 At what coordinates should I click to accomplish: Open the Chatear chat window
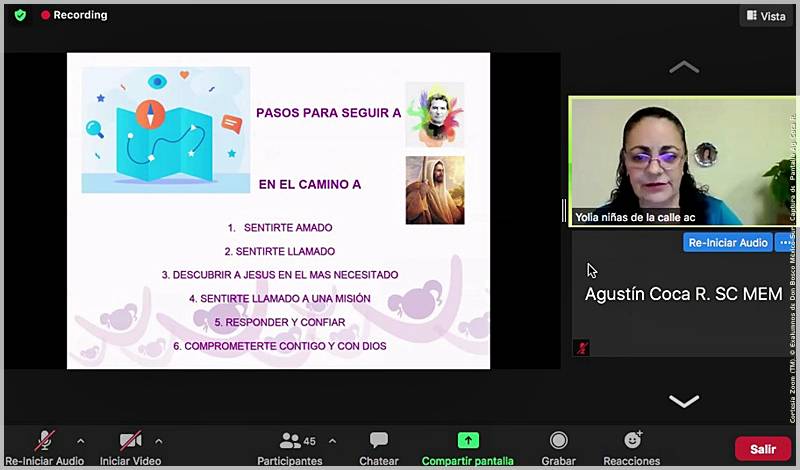pos(379,447)
